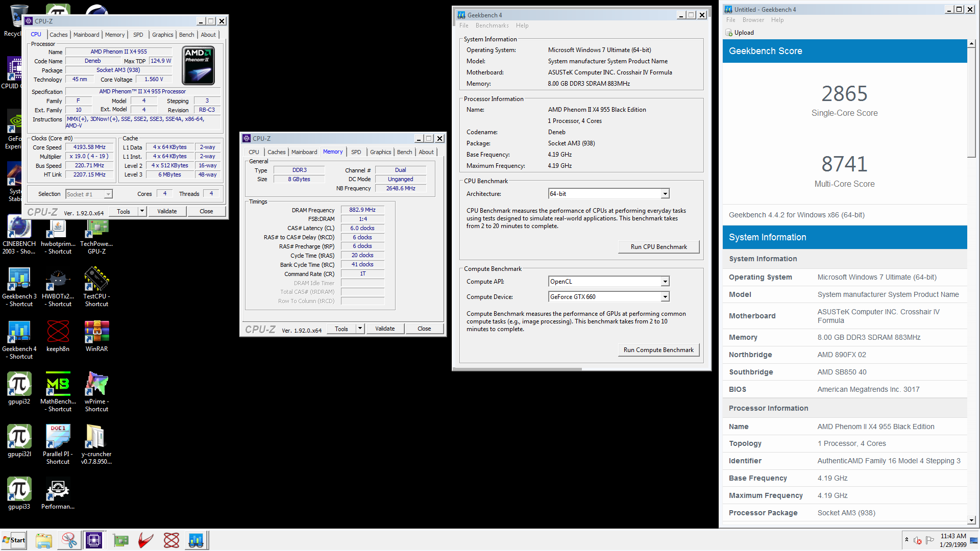The image size is (980, 551).
Task: Open SPD tab in the Memory CPU-Z window
Action: point(356,152)
